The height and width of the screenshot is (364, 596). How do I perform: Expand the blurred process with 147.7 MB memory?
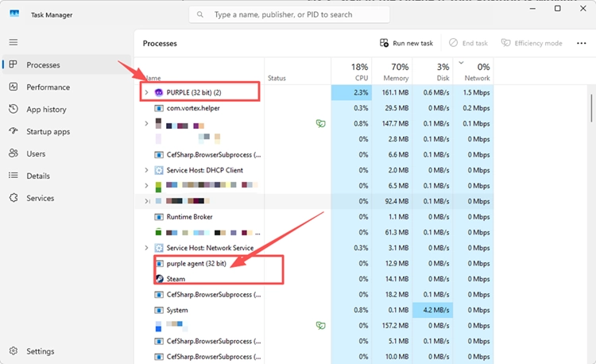point(146,123)
